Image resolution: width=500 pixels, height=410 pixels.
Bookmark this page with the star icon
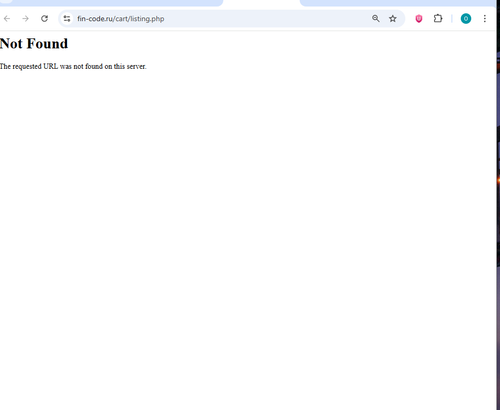tap(393, 19)
